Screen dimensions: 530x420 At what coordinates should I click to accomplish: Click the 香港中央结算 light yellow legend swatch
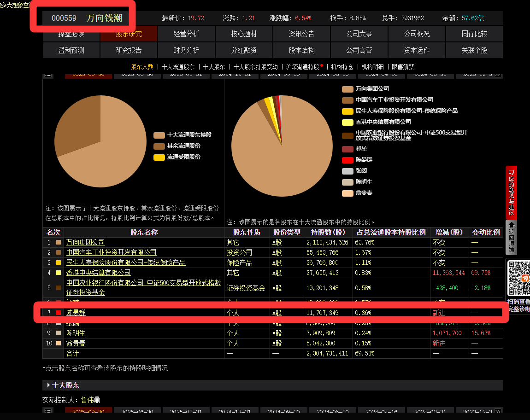(x=347, y=122)
